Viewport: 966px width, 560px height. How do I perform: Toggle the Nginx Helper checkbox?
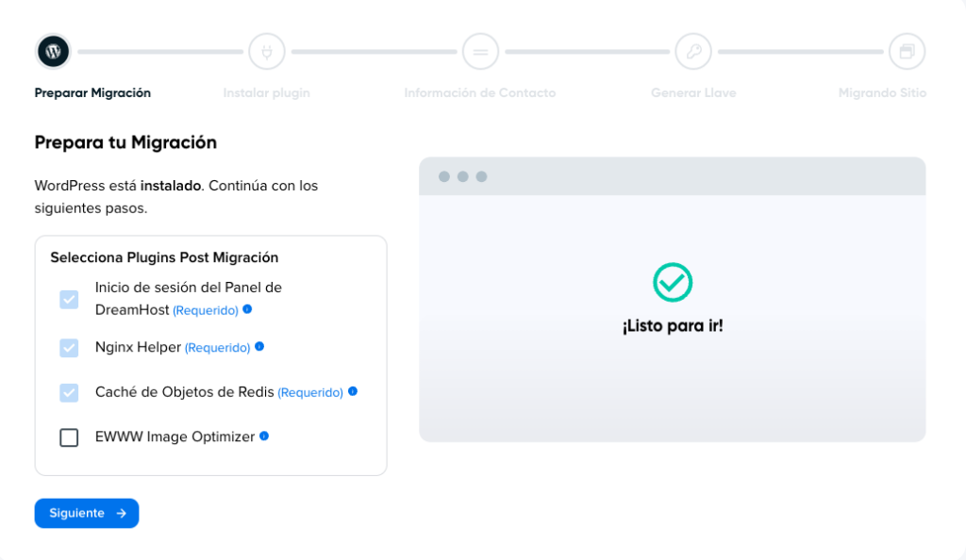[x=69, y=348]
